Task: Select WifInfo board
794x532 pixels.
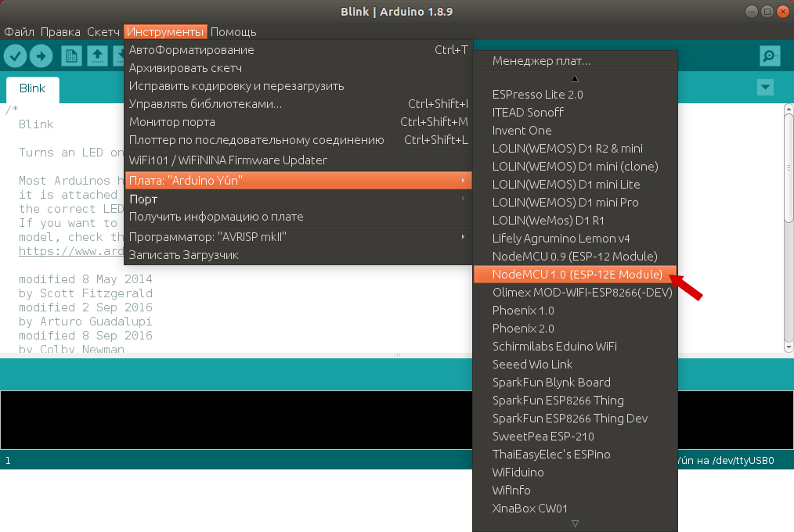Action: point(576,491)
